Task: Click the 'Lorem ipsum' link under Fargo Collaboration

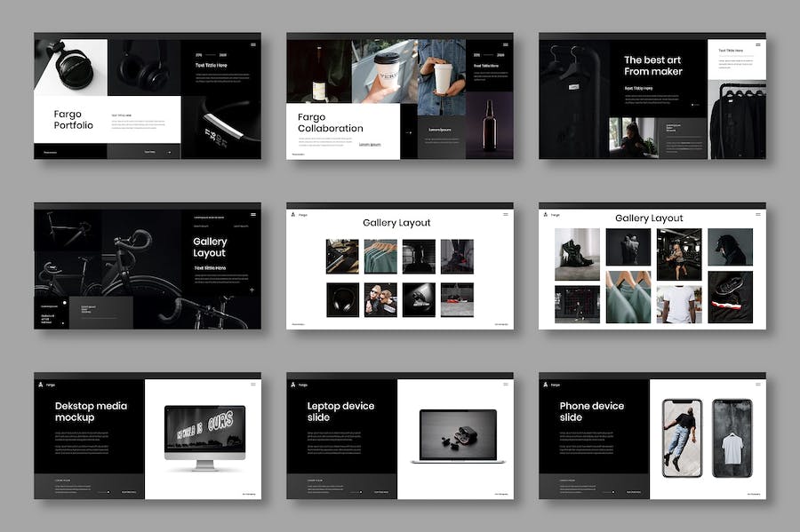Action: [370, 145]
